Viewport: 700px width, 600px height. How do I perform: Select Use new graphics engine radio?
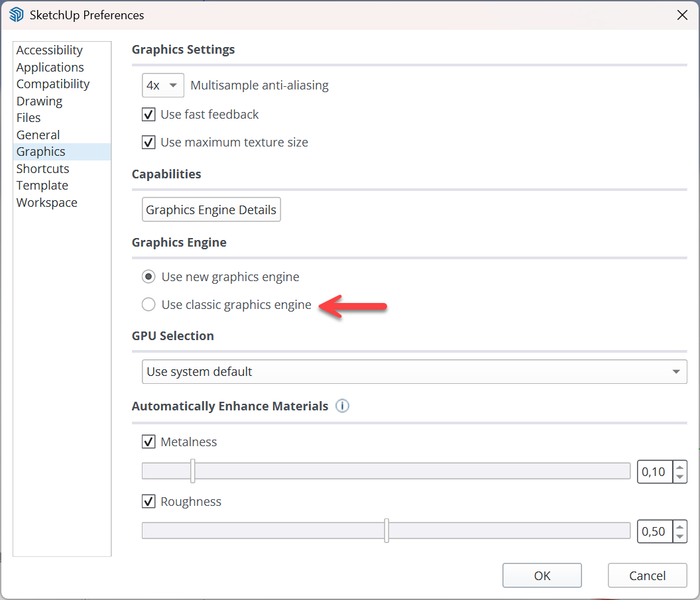coord(148,276)
